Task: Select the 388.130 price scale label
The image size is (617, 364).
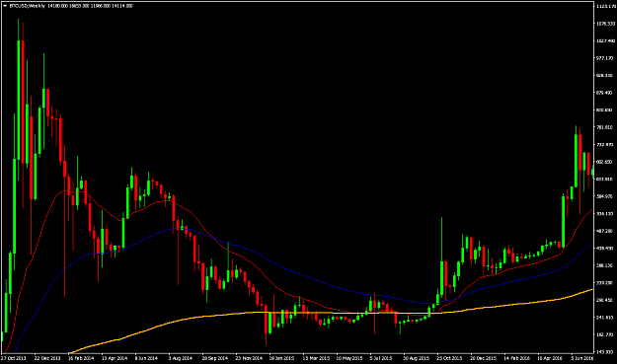Action: tap(605, 265)
